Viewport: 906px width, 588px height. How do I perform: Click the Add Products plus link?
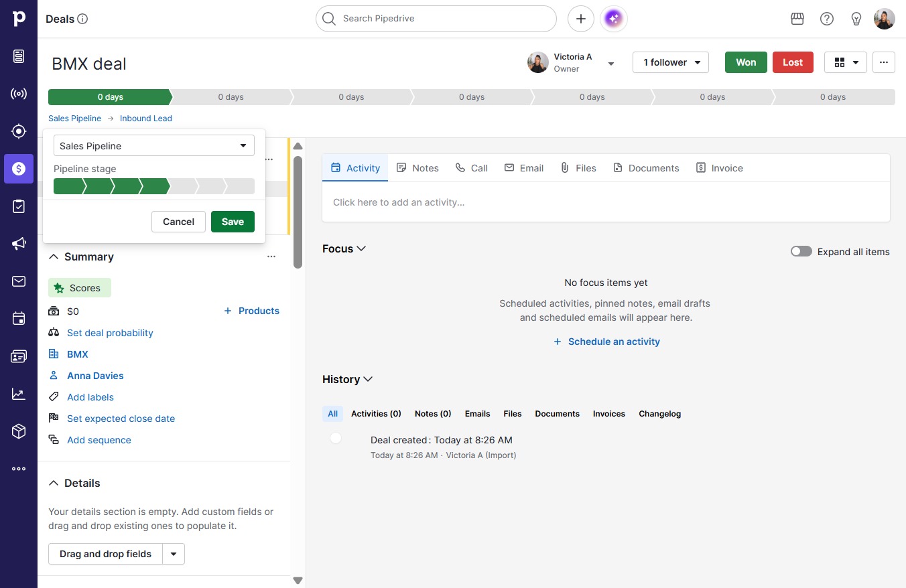[x=251, y=311]
